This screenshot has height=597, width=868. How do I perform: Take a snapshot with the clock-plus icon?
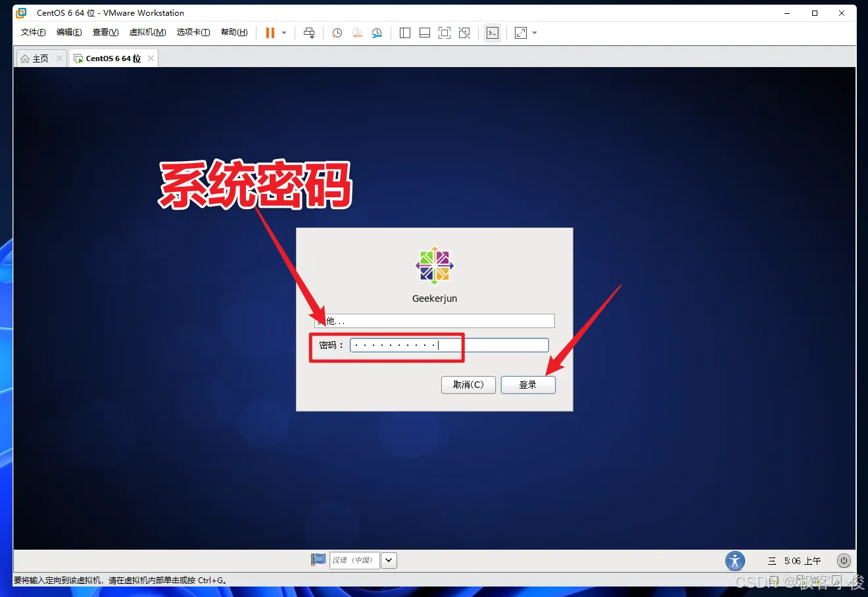(x=337, y=33)
